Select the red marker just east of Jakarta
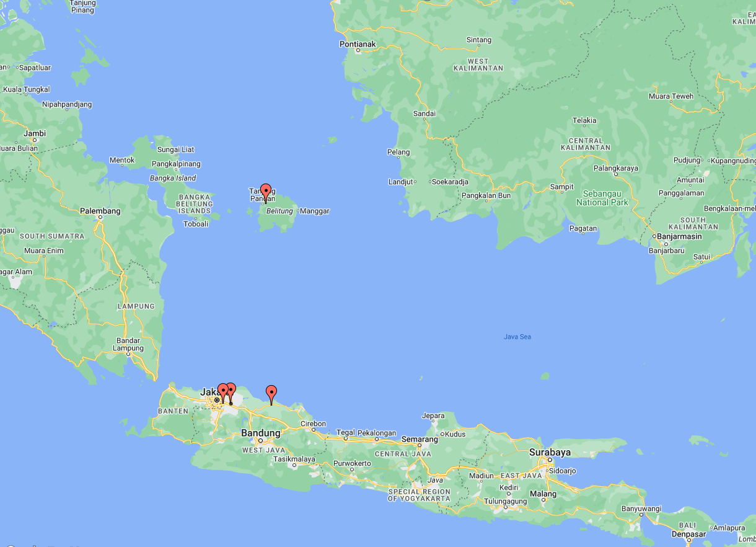 [x=231, y=391]
